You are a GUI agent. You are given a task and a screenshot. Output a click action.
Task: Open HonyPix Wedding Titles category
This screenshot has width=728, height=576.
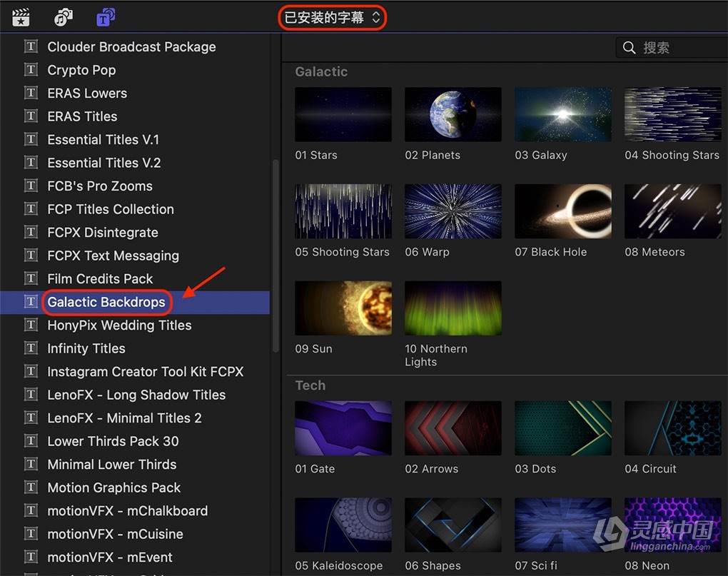click(119, 325)
